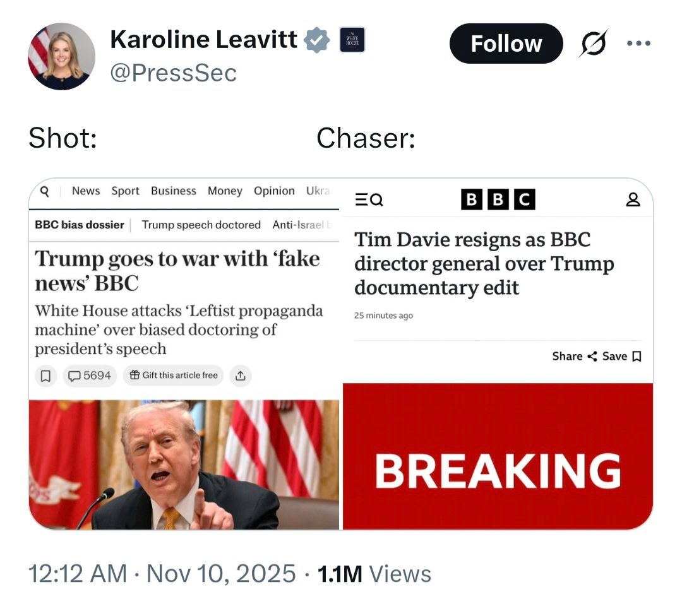Select the Sport menu item
The width and height of the screenshot is (682, 616).
point(125,191)
